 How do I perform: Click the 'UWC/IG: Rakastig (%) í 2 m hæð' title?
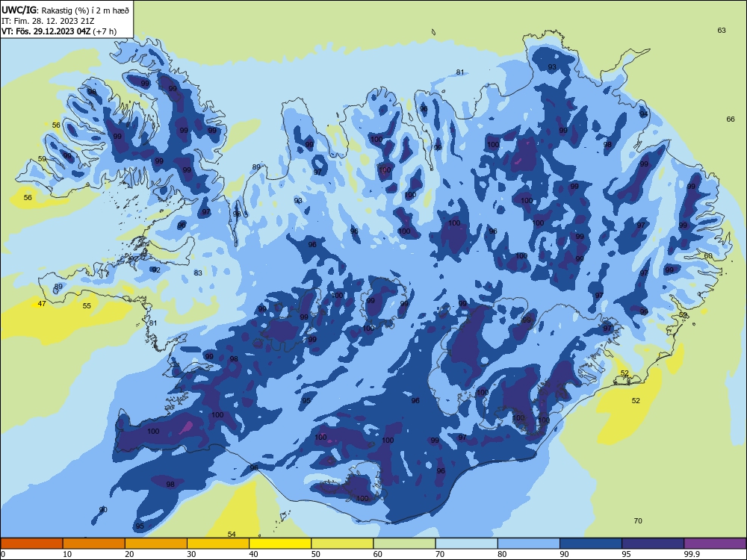click(x=65, y=9)
